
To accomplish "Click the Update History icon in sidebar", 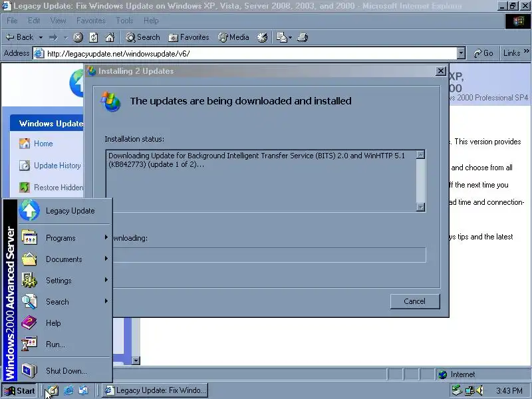I will (25, 166).
